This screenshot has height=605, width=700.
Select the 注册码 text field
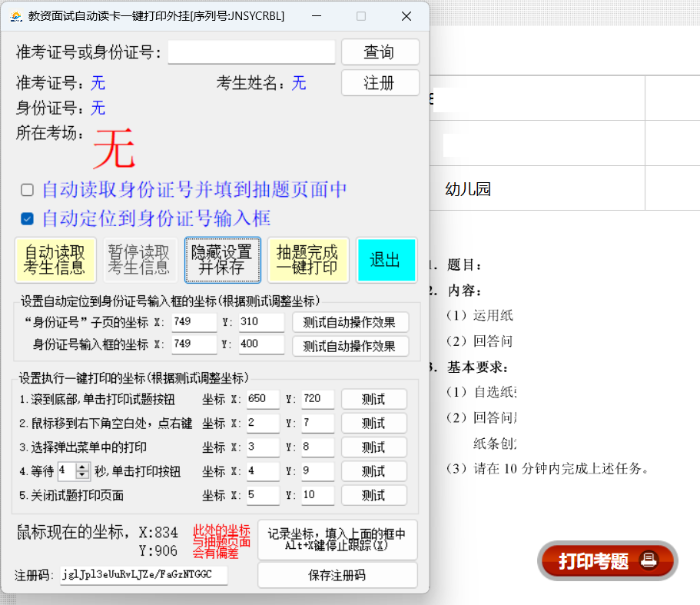143,575
